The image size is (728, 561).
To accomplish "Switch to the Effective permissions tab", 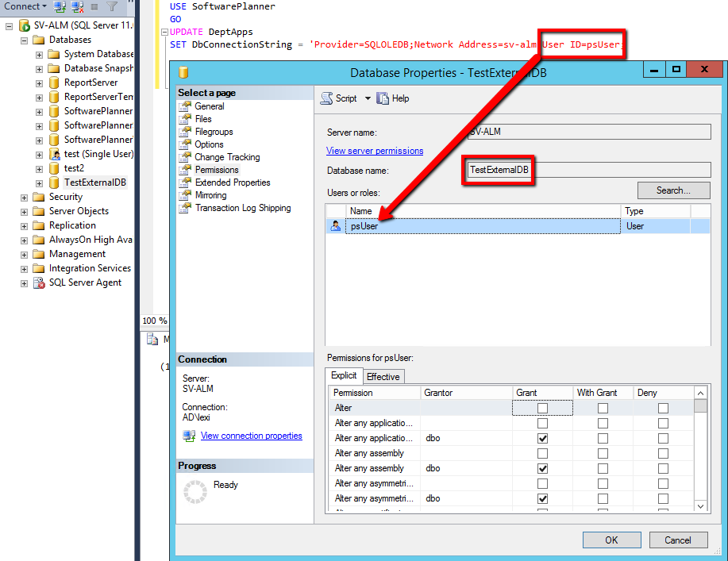I will coord(383,376).
